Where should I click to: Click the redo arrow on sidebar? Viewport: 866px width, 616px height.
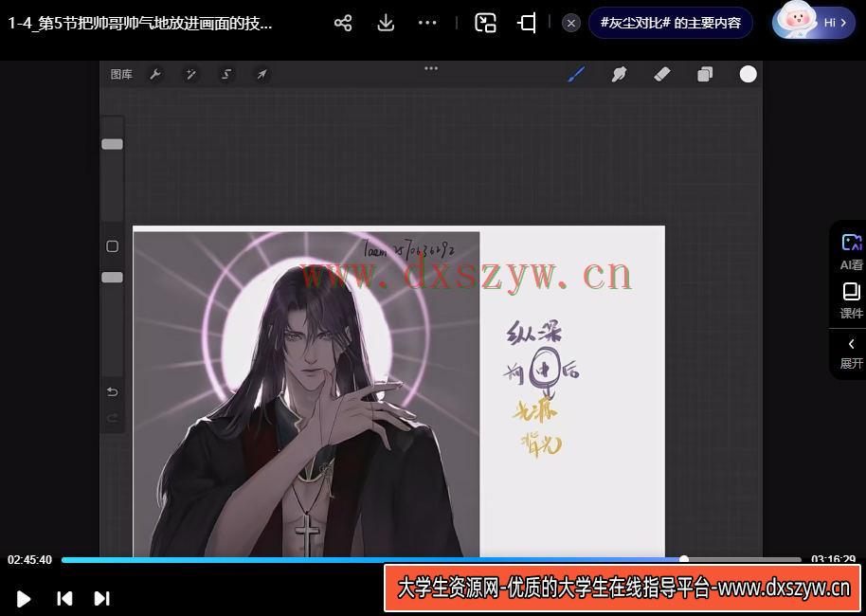click(112, 418)
